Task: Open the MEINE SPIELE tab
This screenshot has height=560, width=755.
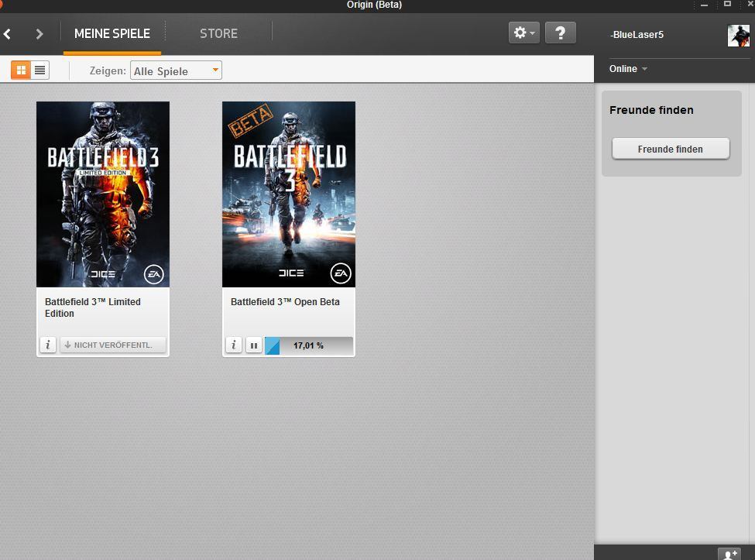Action: coord(112,34)
